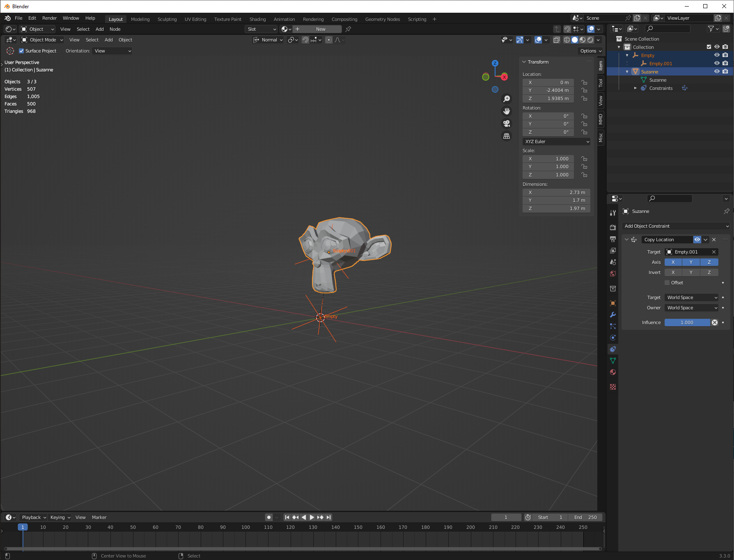This screenshot has height=560, width=734.
Task: Open the Slot dropdown
Action: coord(262,29)
